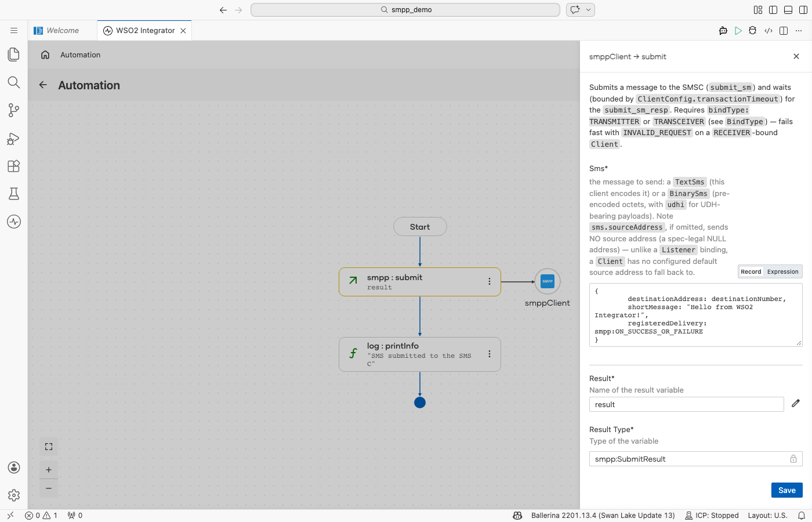
Task: Start debugging with the bug icon
Action: pyautogui.click(x=753, y=31)
